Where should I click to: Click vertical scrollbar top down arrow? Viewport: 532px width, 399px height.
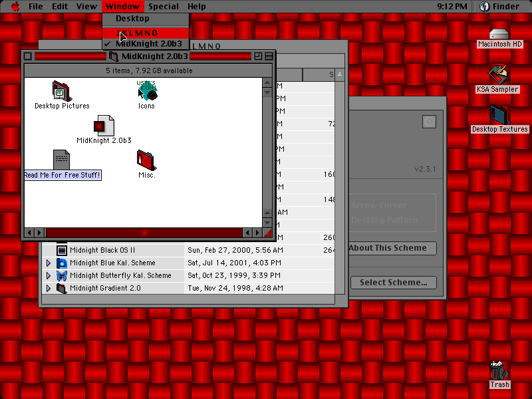267,92
